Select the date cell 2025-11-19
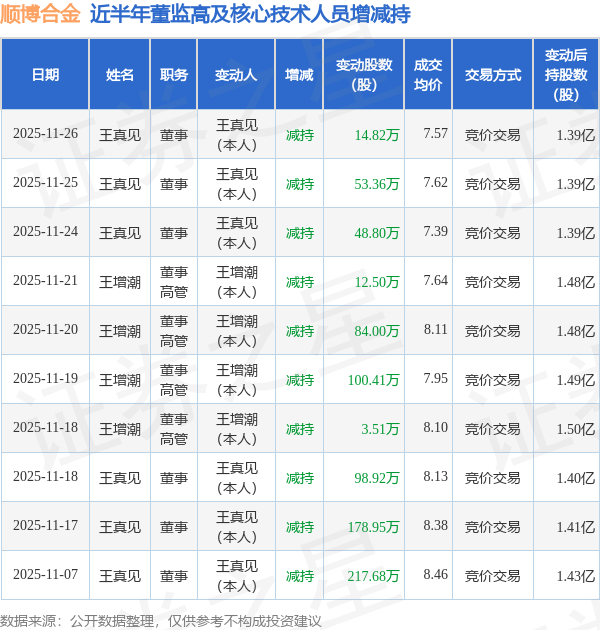This screenshot has width=600, height=630. (45, 378)
